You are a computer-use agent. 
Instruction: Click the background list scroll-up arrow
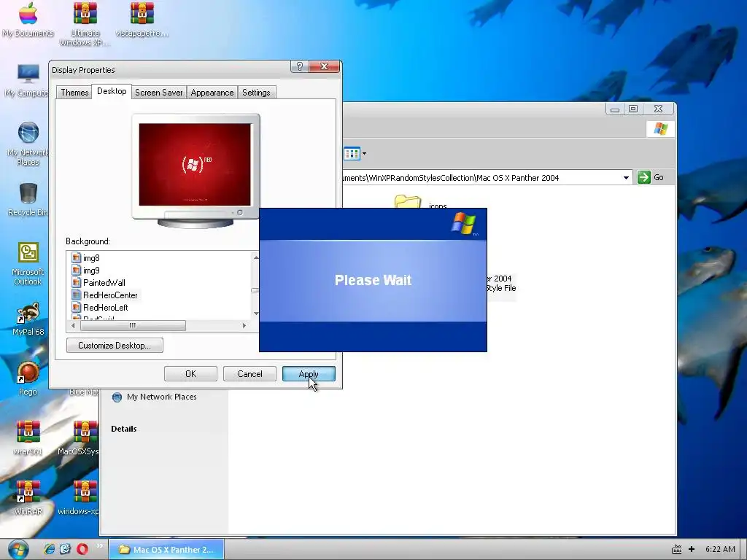coord(256,257)
